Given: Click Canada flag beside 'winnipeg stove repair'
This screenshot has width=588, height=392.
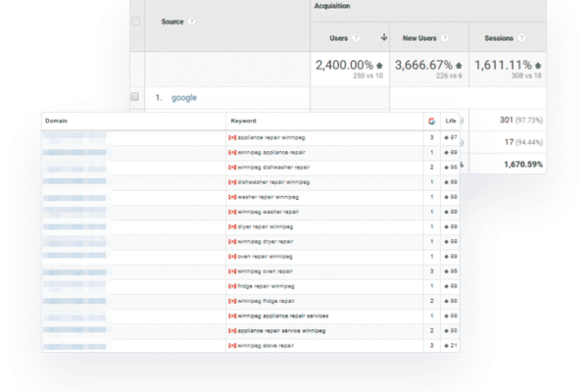Looking at the screenshot, I should tap(232, 345).
